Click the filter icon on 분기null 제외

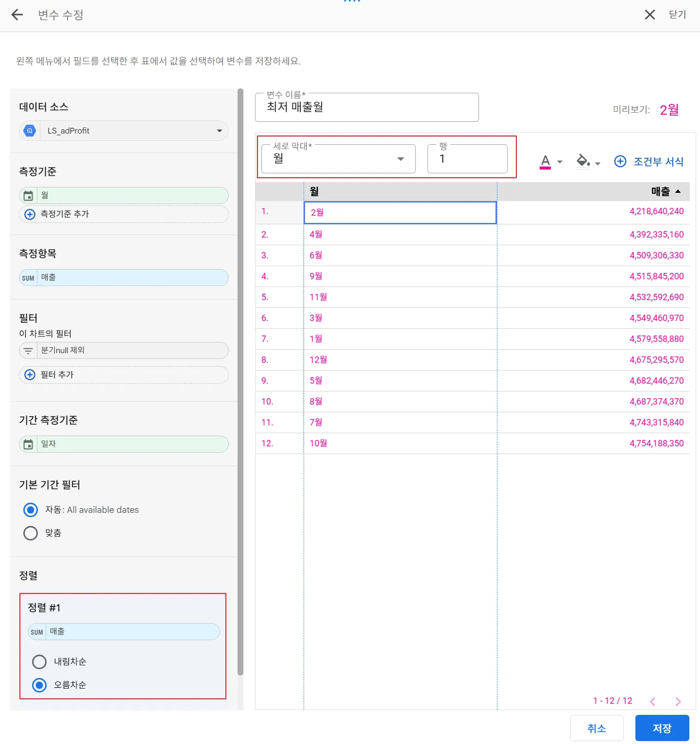click(x=28, y=351)
